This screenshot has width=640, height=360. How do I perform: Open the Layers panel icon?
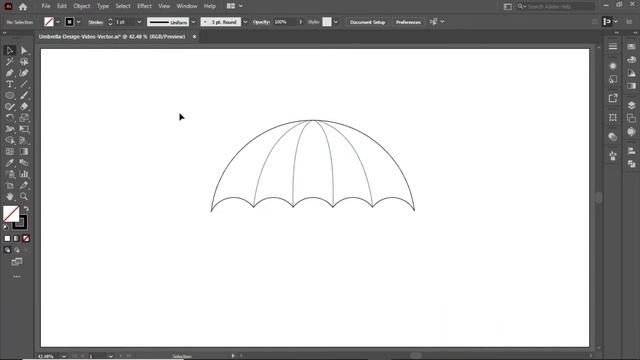click(x=631, y=105)
